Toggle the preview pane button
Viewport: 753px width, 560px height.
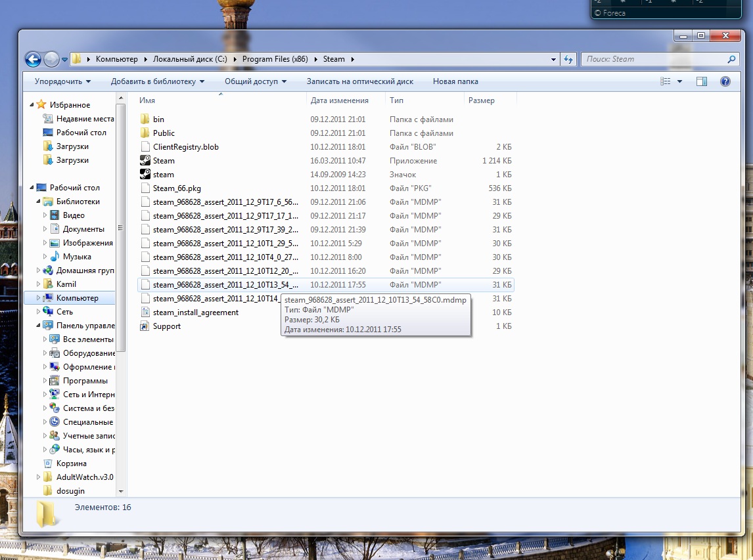(x=702, y=81)
